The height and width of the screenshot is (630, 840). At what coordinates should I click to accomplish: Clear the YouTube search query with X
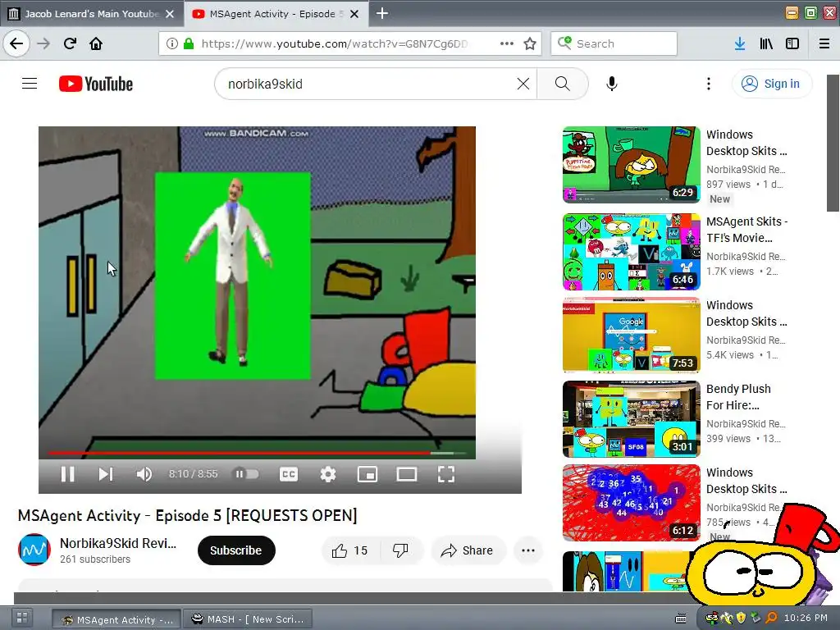click(x=523, y=84)
